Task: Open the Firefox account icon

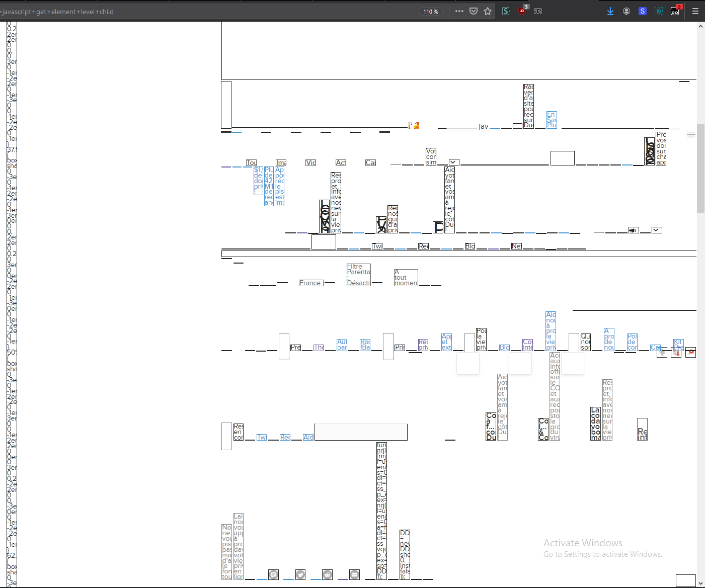Action: click(x=626, y=11)
